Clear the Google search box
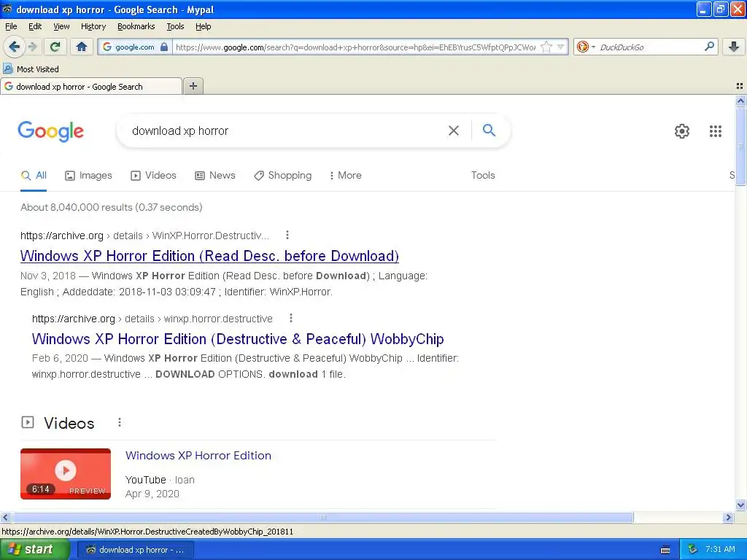This screenshot has width=747, height=560. (x=454, y=131)
